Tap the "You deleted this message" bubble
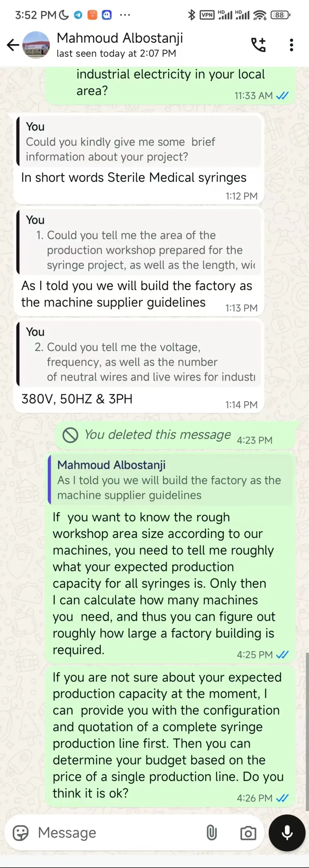This screenshot has height=868, width=309. click(x=158, y=435)
